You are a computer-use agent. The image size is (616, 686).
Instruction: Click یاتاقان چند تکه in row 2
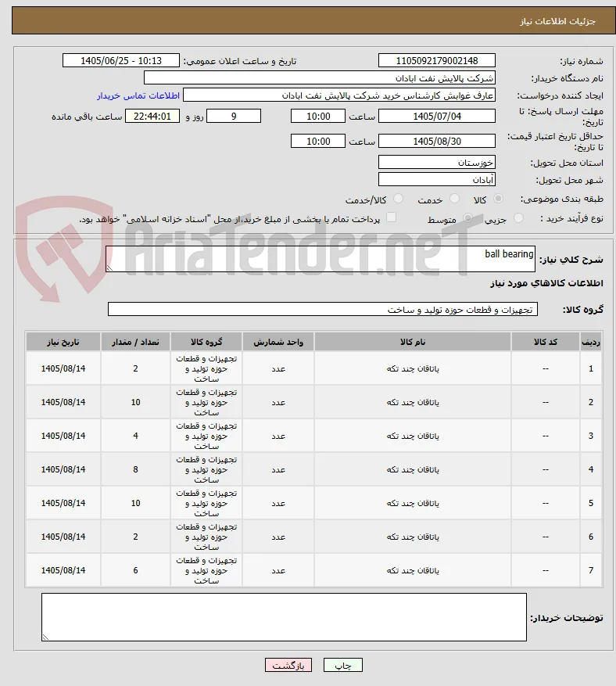412,403
